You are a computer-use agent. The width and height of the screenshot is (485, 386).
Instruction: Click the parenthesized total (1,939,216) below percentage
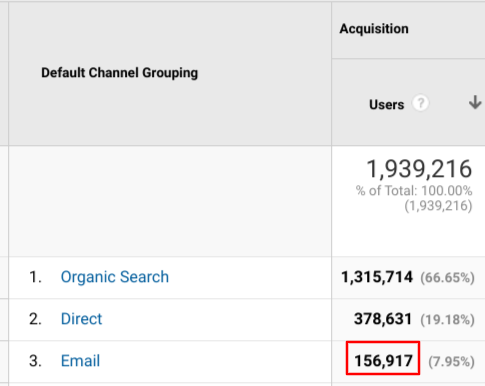tap(438, 206)
